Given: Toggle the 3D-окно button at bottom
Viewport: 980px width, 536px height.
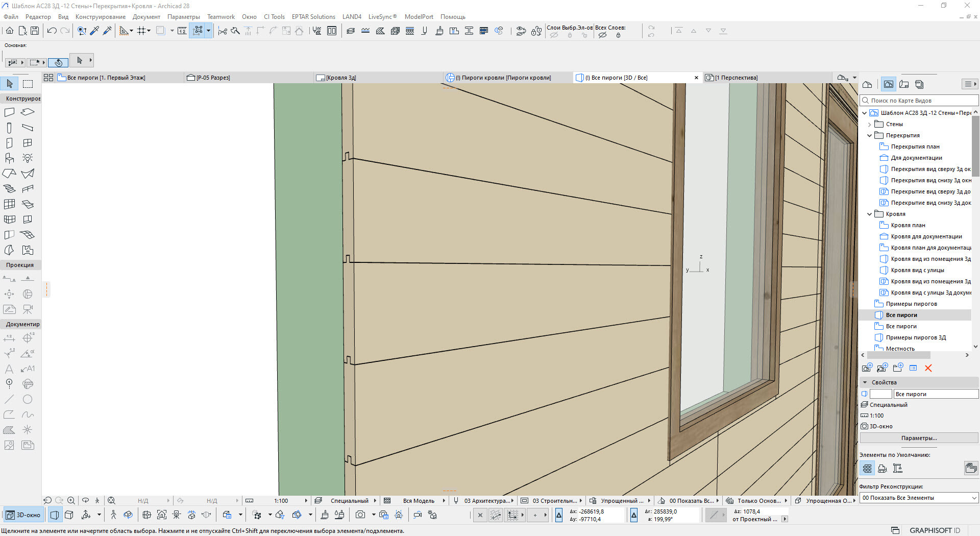Looking at the screenshot, I should point(23,515).
